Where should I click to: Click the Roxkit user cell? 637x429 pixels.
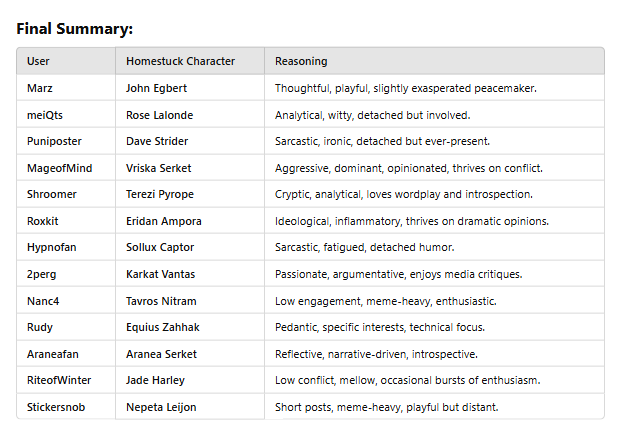coord(44,221)
